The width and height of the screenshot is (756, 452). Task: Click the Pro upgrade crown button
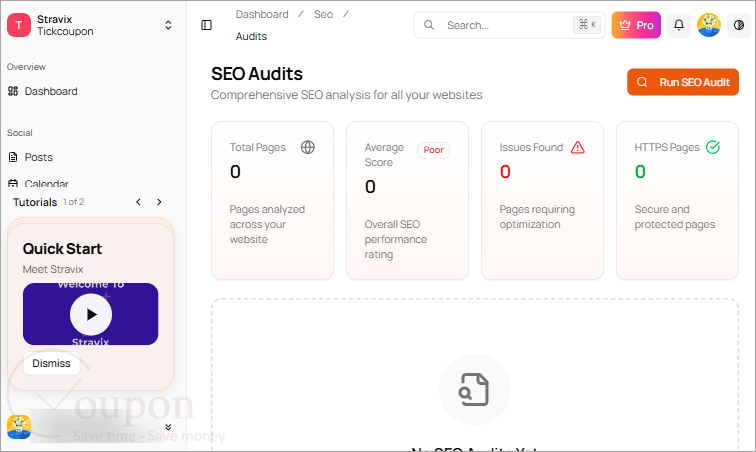point(636,25)
